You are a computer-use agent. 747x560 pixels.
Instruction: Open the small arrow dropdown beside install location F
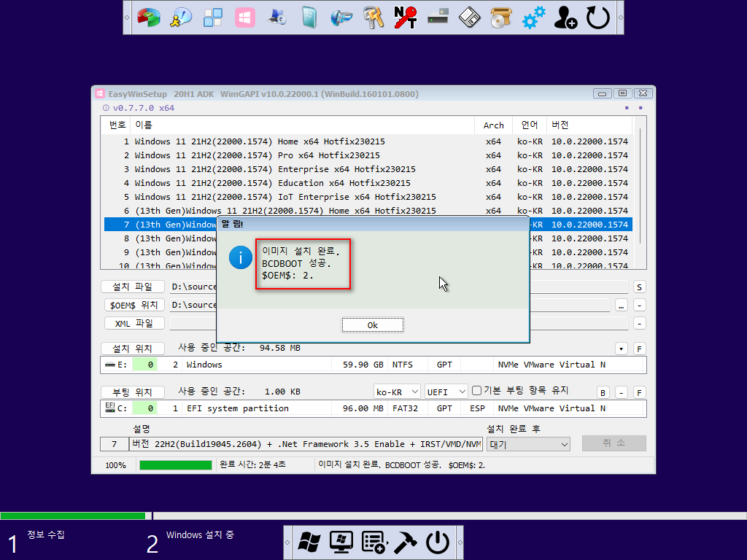tap(622, 349)
